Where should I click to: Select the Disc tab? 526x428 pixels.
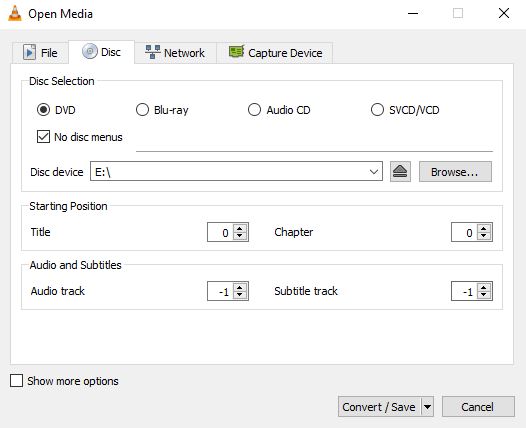tap(101, 52)
